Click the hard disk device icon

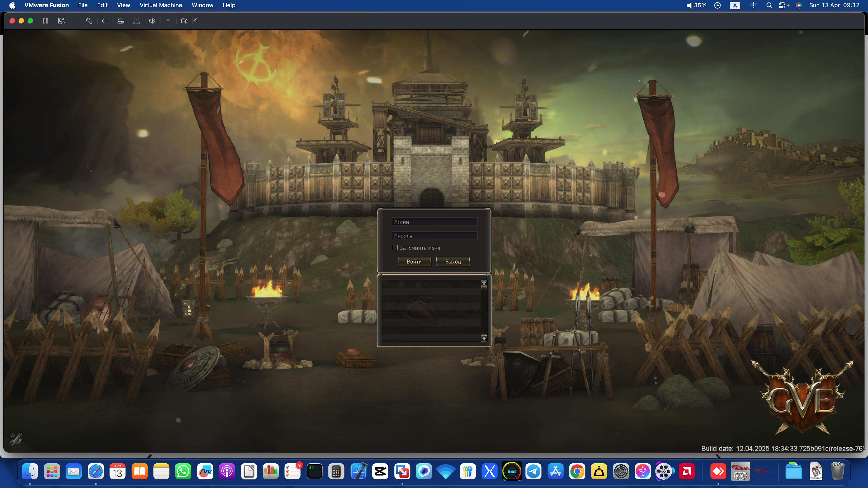121,21
